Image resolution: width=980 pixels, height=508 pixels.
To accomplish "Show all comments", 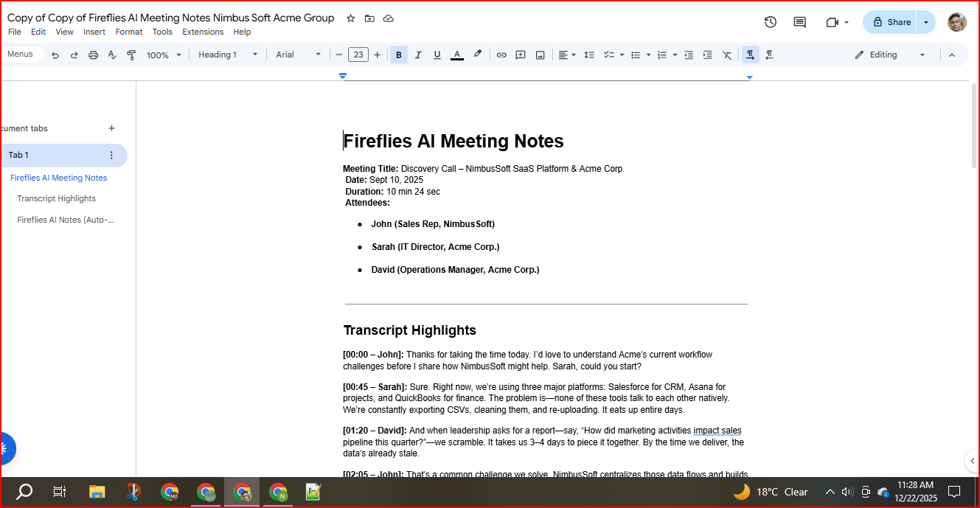I will (x=799, y=22).
